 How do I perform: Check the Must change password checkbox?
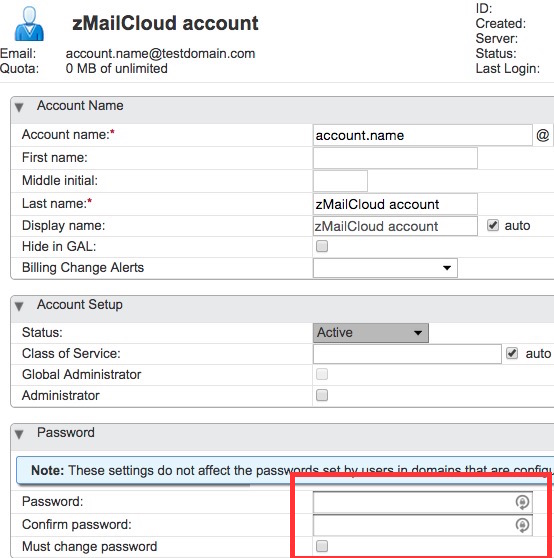[322, 546]
